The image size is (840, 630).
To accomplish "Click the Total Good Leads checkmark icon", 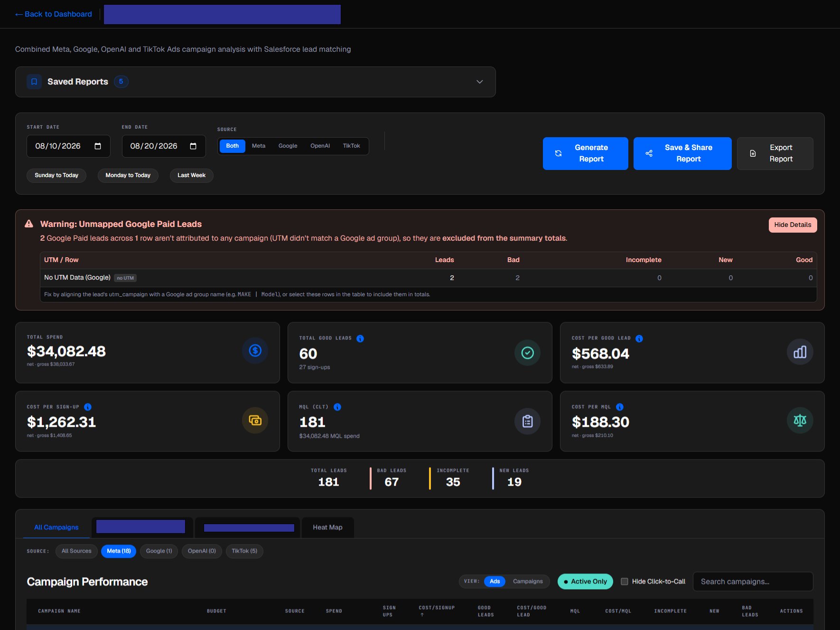I will coord(528,353).
